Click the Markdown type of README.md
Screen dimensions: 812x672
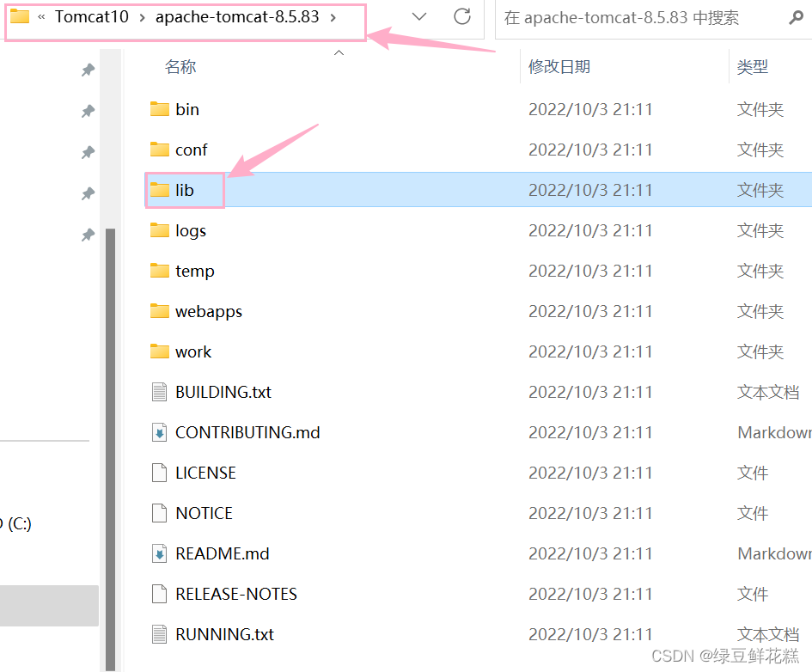(774, 553)
